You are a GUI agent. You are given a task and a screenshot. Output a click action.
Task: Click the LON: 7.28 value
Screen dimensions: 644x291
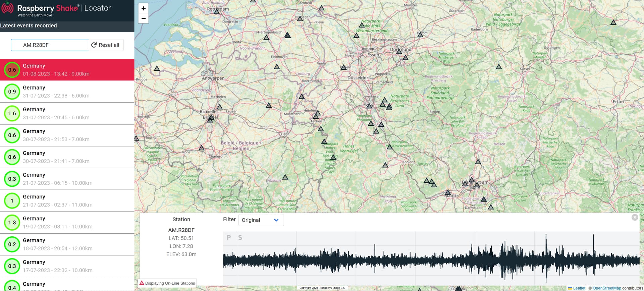tap(181, 246)
